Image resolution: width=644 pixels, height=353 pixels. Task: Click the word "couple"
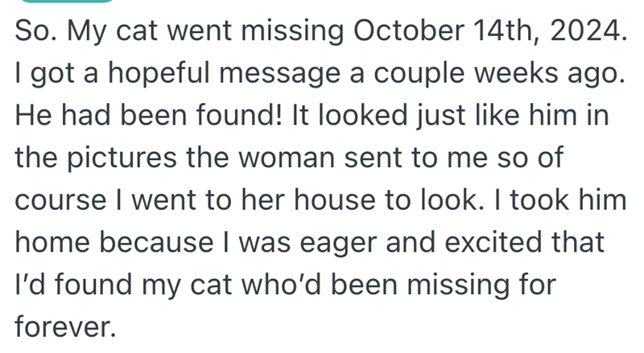(419, 77)
